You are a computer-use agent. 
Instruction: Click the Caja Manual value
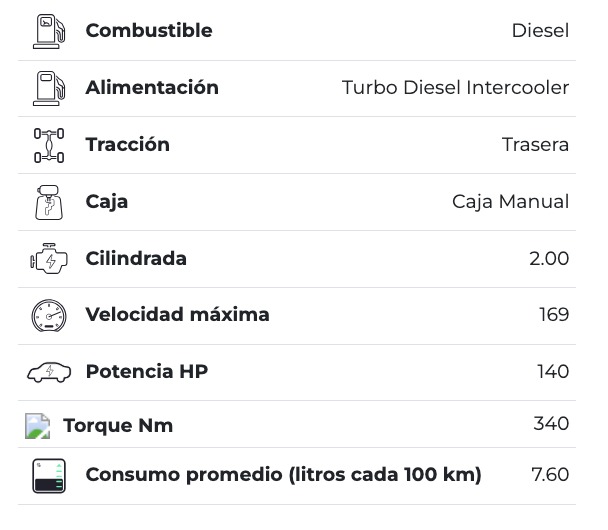pyautogui.click(x=510, y=202)
